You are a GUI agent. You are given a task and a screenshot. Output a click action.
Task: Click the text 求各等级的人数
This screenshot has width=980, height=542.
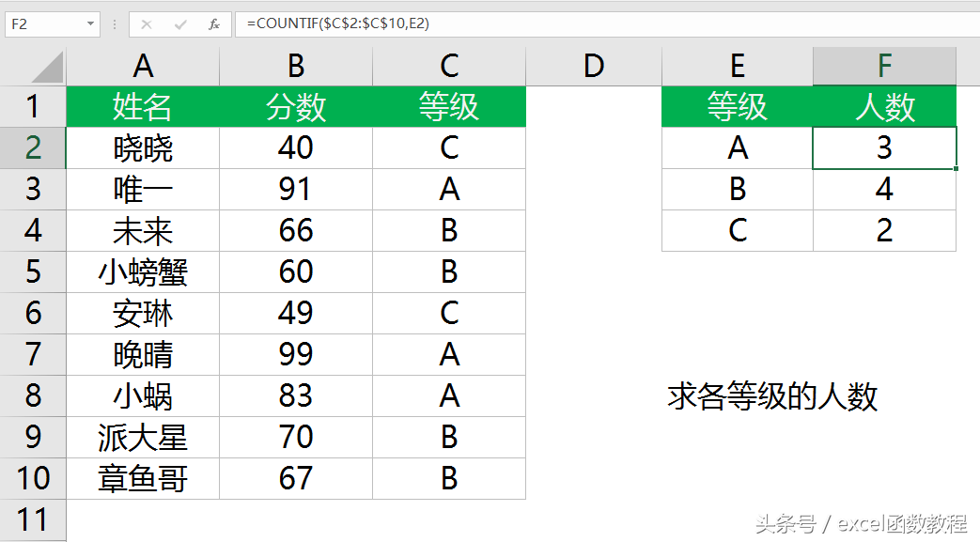coord(772,396)
